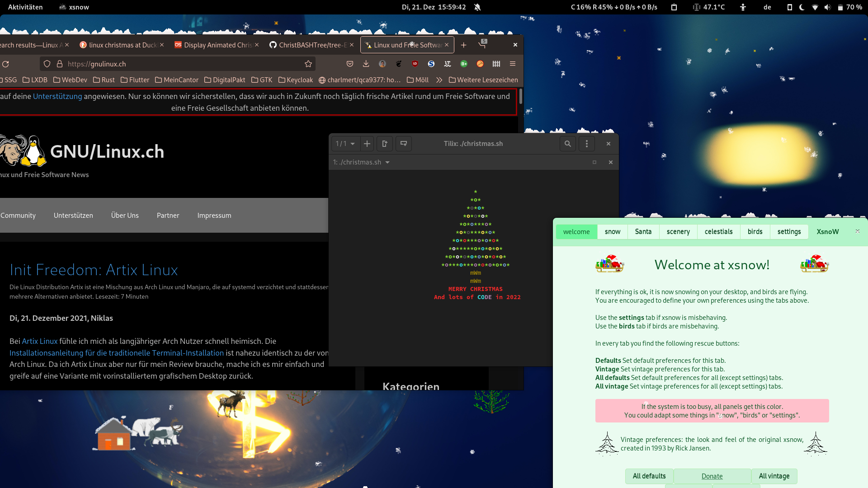The image size is (868, 488).
Task: Click the All defaults button
Action: (649, 476)
